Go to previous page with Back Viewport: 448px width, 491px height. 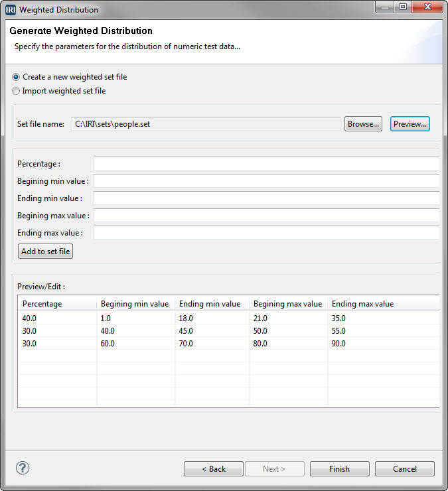[214, 468]
